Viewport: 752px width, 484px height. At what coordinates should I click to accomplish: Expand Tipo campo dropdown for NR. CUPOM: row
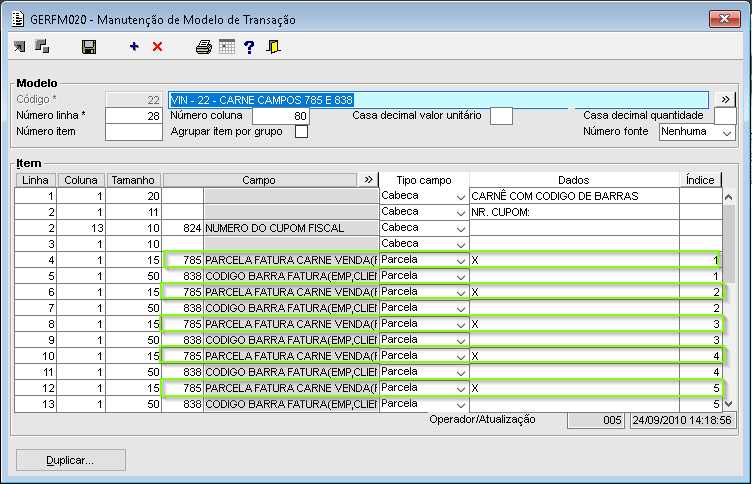(x=460, y=213)
